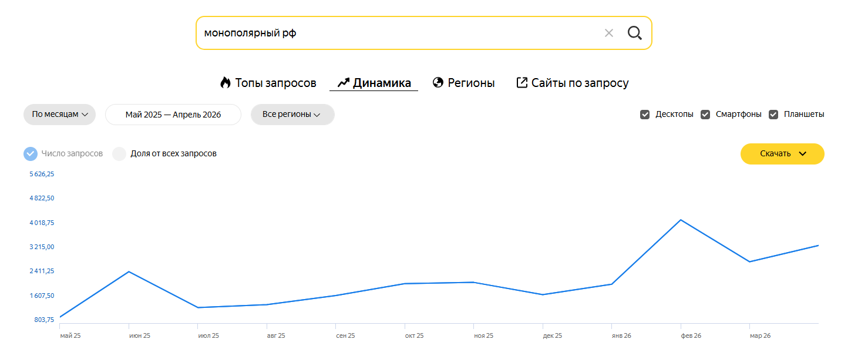Click the flame icon for Топы запросов
Viewport: 868px width, 349px height.
226,83
